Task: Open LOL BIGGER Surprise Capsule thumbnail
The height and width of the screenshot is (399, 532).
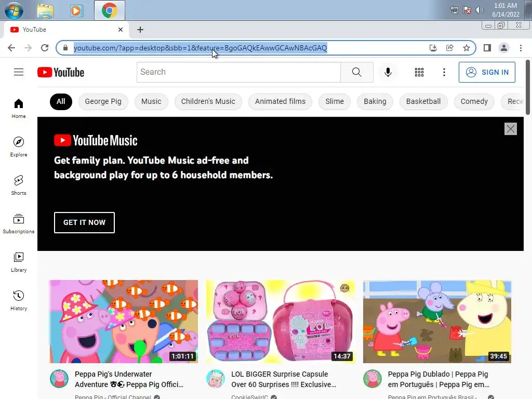Action: point(280,321)
